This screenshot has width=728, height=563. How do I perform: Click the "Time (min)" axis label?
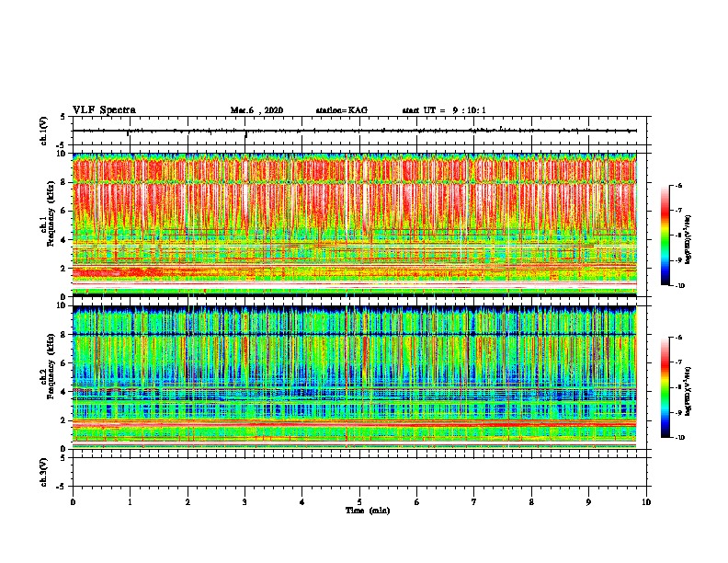[x=368, y=511]
